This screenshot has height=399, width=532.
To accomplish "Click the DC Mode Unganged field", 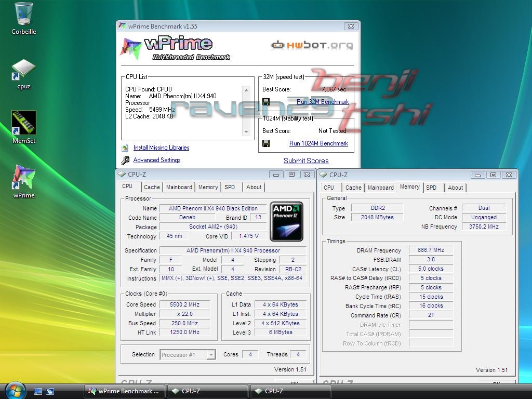I will [x=484, y=217].
